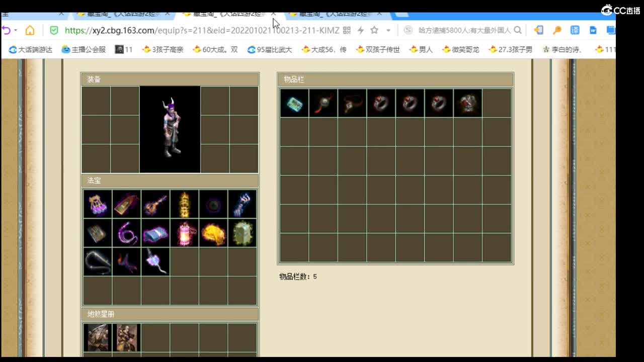Select the purple tasseled bell treasure in 法宝
Viewport: 644px width, 362px height.
(x=98, y=204)
